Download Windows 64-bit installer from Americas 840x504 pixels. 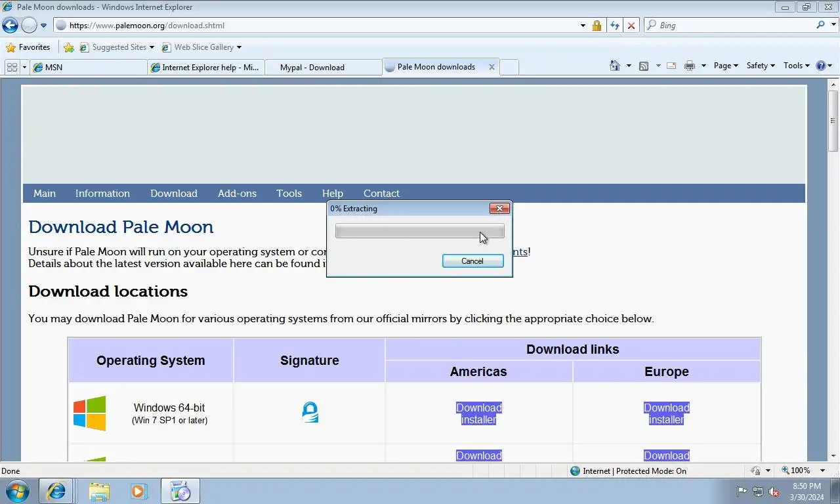[x=478, y=413]
